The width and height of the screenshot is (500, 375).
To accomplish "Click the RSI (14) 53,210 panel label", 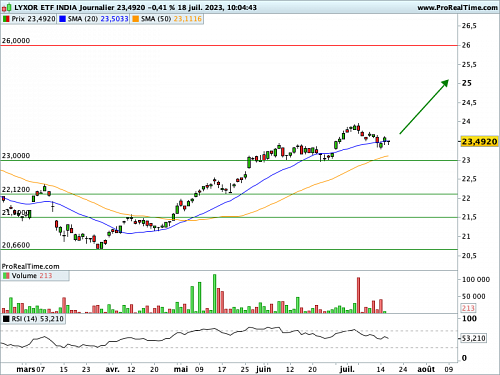I will pos(37,319).
